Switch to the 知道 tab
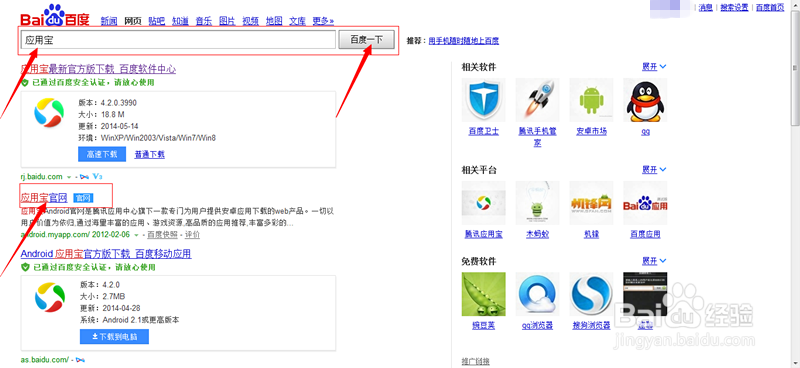The width and height of the screenshot is (800, 368). tap(180, 21)
